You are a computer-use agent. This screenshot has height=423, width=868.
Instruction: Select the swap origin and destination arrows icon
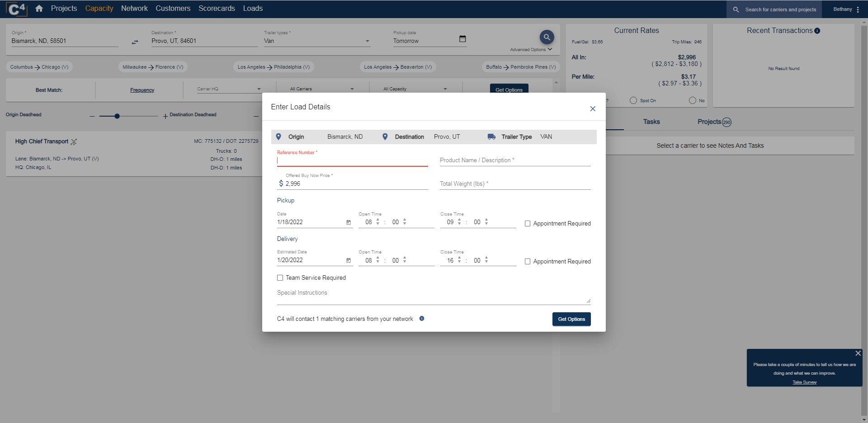coord(135,42)
